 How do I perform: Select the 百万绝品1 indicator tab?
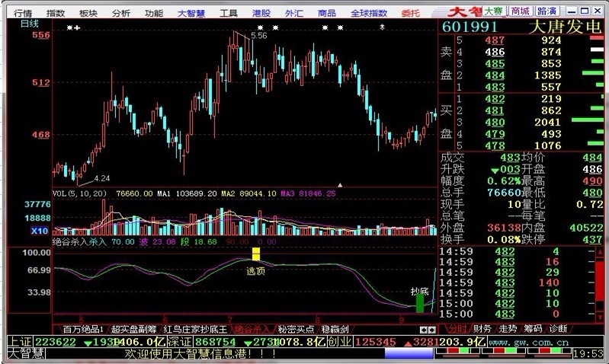pos(83,330)
